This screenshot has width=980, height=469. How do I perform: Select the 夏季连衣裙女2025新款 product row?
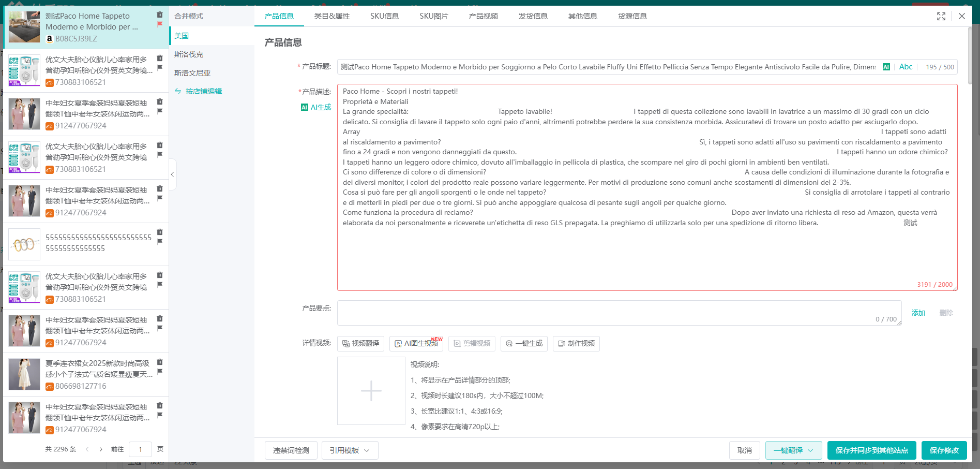pos(86,375)
